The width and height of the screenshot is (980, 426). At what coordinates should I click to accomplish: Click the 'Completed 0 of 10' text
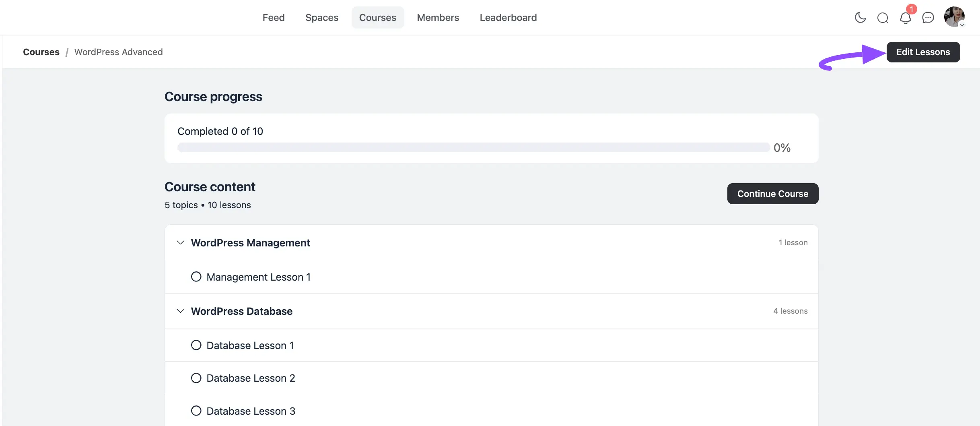220,131
